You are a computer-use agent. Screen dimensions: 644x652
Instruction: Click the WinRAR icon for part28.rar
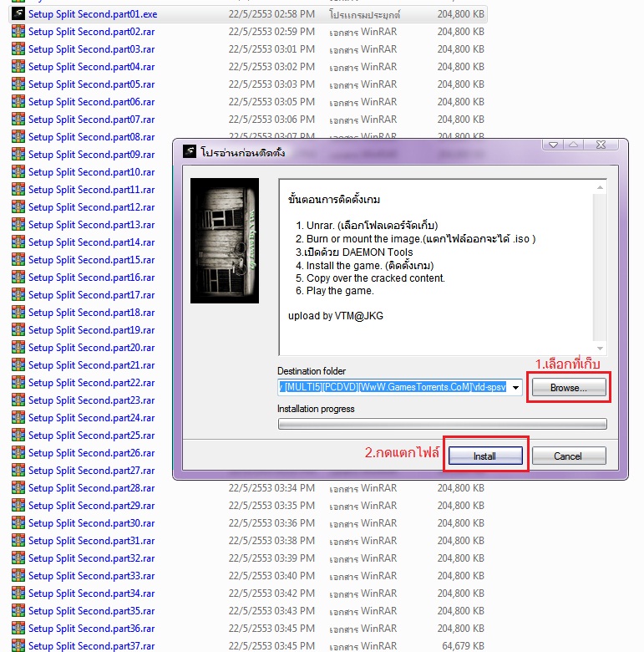(x=18, y=487)
